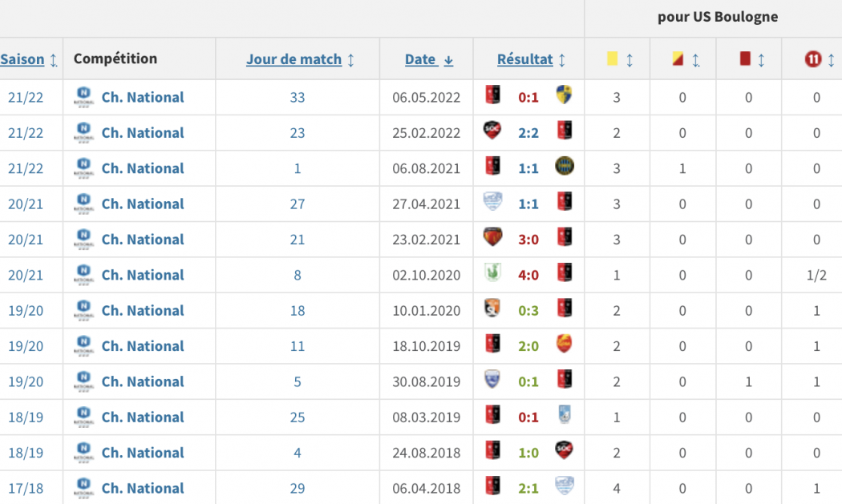Screen dimensions: 842x504
Task: Click away team crest in 06.05.2022 match
Action: pyautogui.click(x=564, y=97)
